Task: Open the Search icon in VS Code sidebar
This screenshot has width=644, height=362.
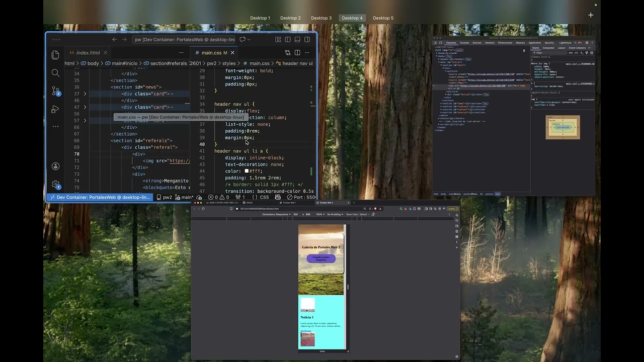Action: 55,73
